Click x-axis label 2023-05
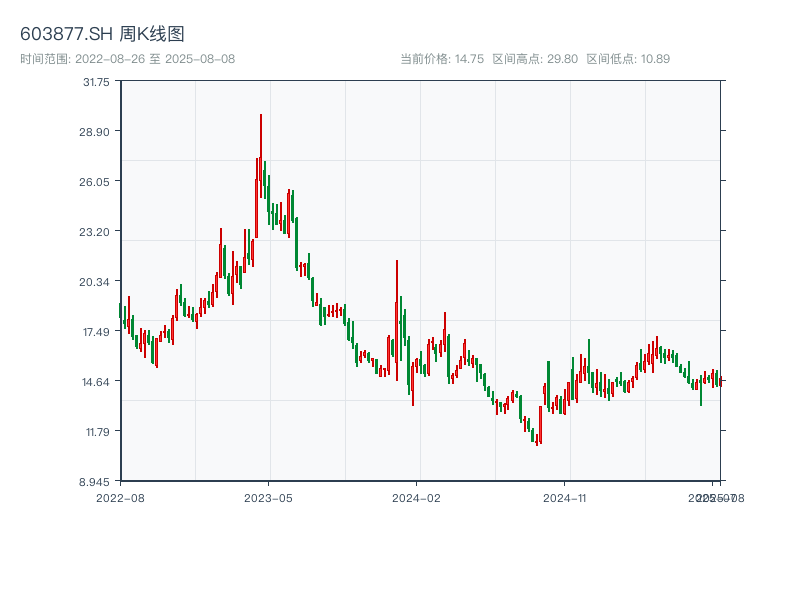The width and height of the screenshot is (800, 600). (x=268, y=498)
